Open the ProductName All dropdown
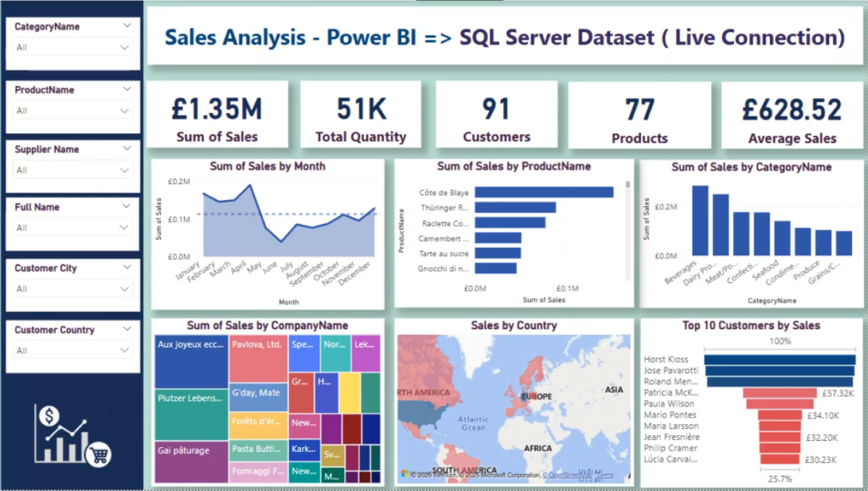 coord(73,111)
